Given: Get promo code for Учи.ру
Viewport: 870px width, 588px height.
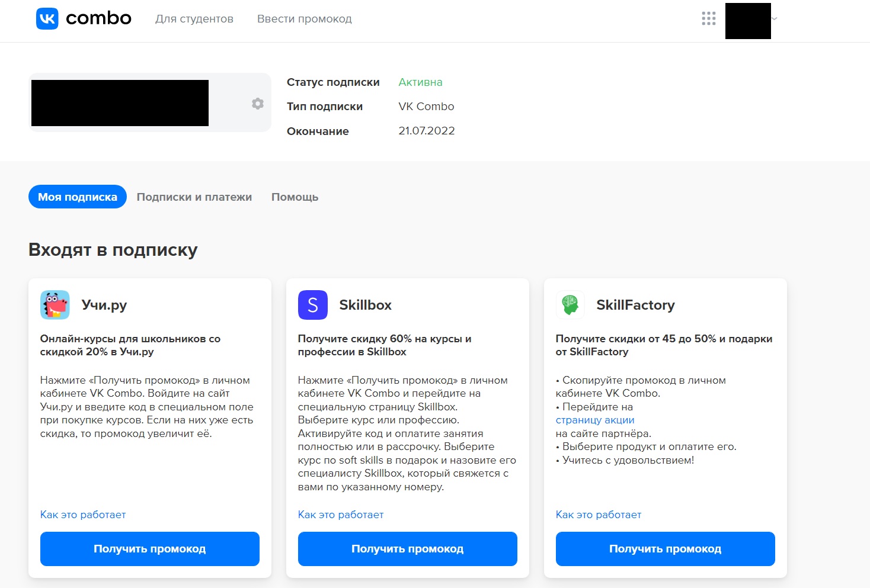Looking at the screenshot, I should point(150,549).
